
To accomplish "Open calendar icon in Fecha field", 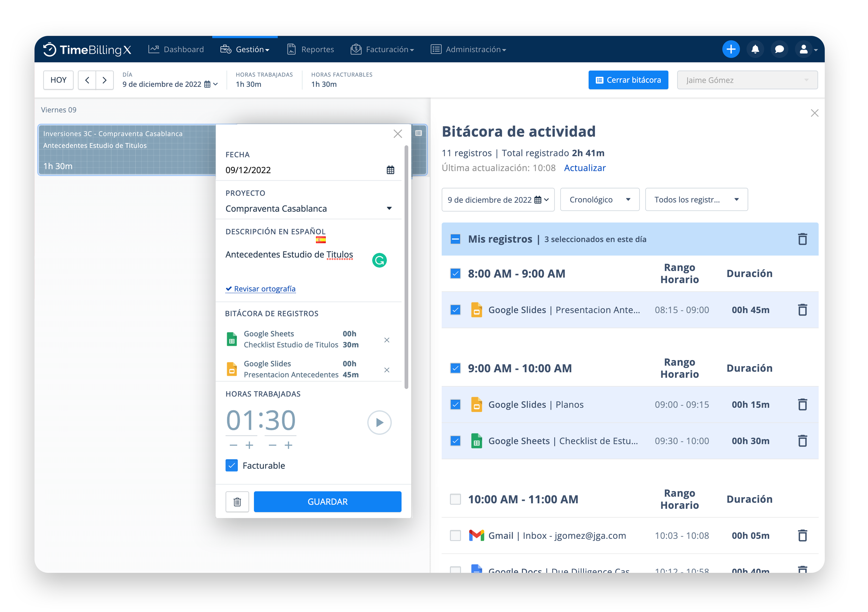I will coord(390,170).
